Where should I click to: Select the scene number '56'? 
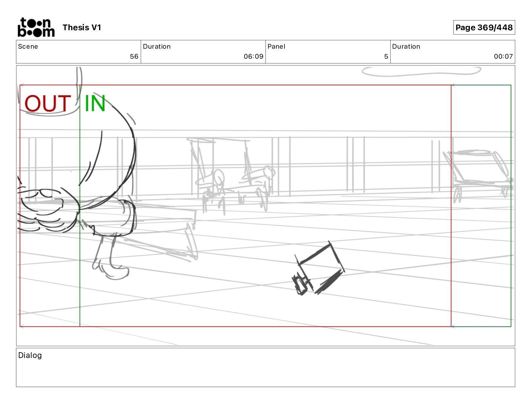(x=134, y=56)
